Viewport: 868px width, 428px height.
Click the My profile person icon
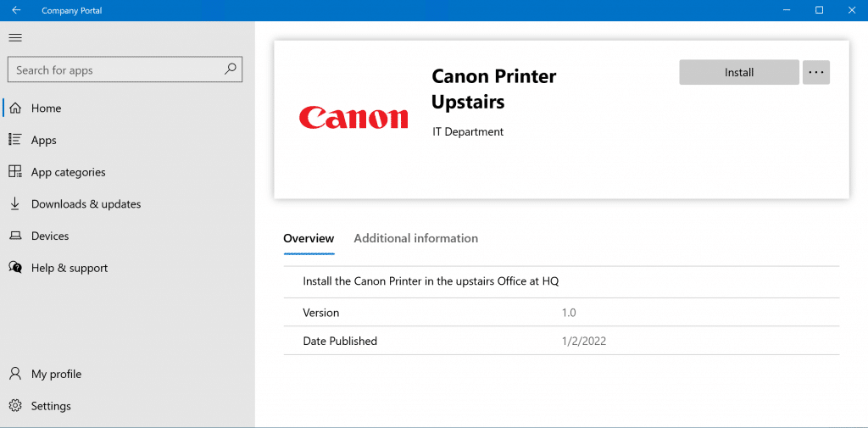point(15,374)
